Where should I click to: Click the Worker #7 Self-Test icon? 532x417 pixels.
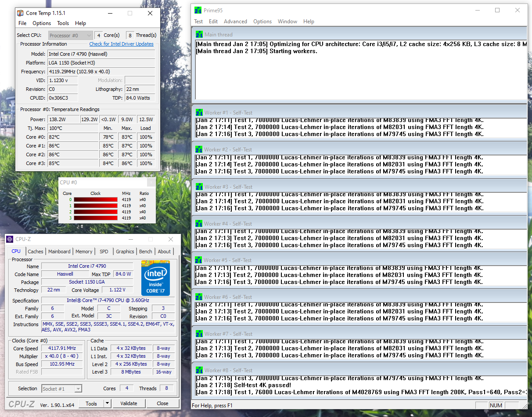coord(199,334)
